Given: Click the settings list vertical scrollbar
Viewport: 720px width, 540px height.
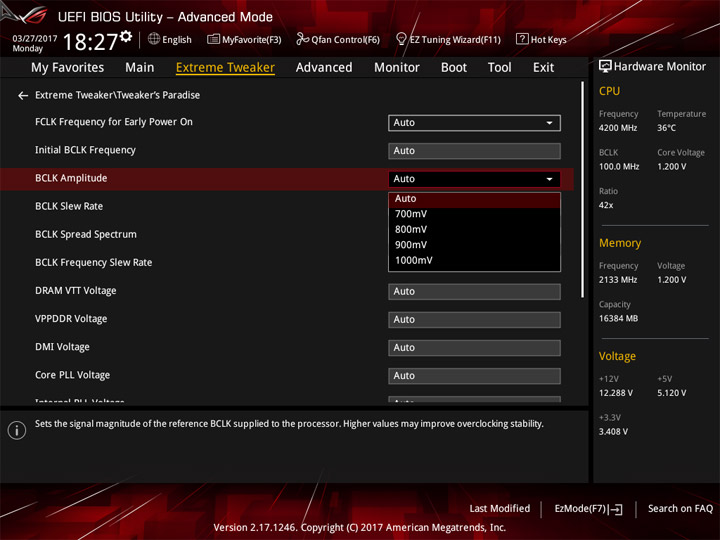Looking at the screenshot, I should [582, 190].
